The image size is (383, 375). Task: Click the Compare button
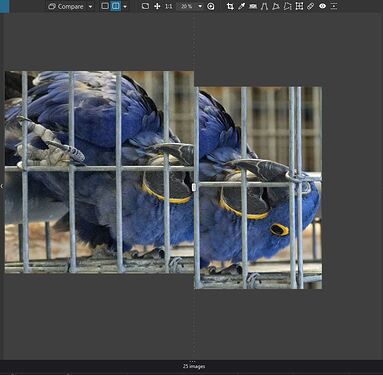click(x=66, y=6)
